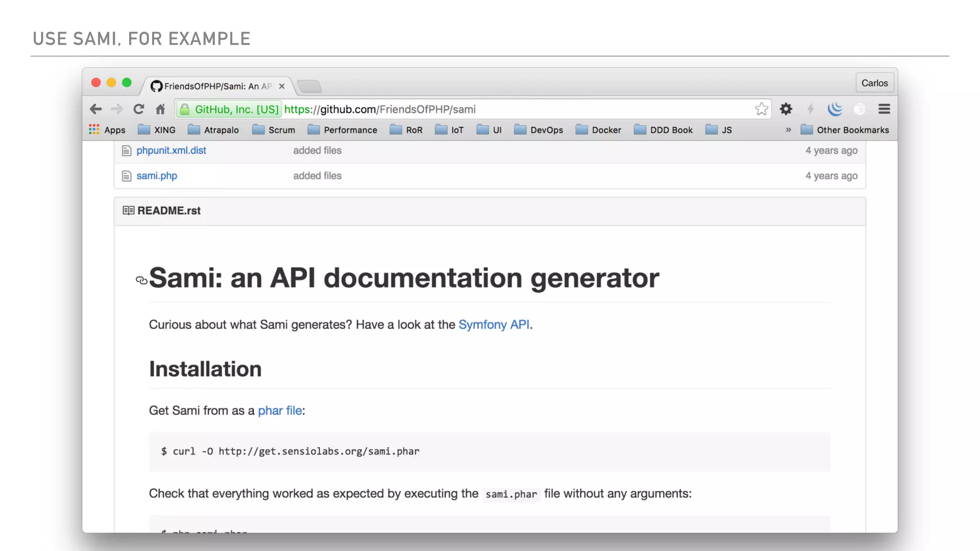The height and width of the screenshot is (551, 980).
Task: Open the phar file link
Action: pos(279,411)
